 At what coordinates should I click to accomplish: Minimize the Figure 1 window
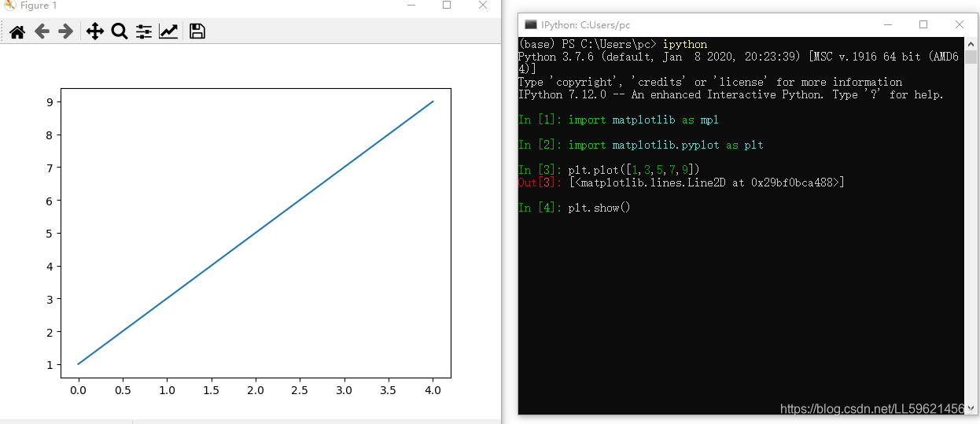[x=411, y=6]
